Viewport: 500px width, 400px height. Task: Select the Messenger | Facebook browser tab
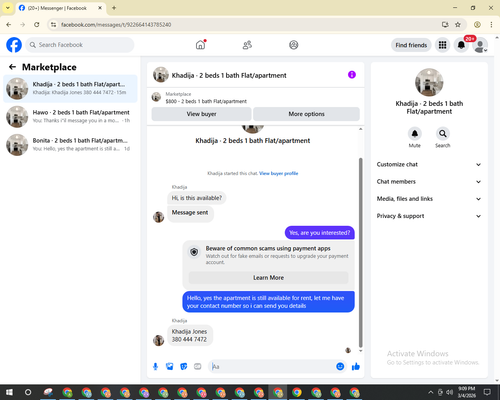coord(60,8)
